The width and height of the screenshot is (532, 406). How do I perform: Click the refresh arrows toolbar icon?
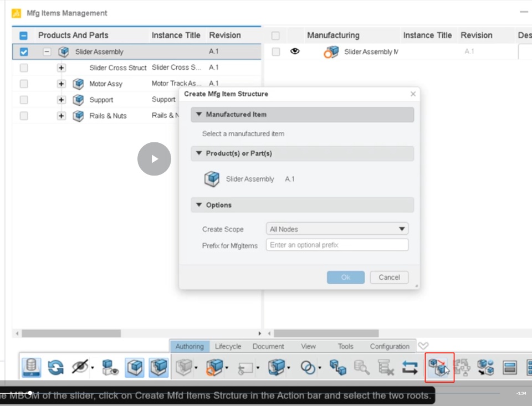point(55,368)
